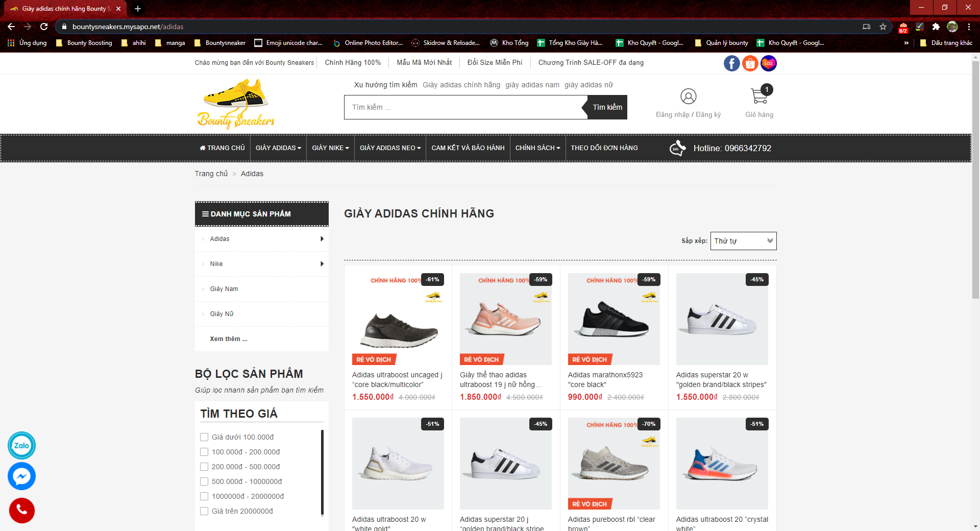Expand the CHÍNH SÁCH nav dropdown

[x=537, y=148]
